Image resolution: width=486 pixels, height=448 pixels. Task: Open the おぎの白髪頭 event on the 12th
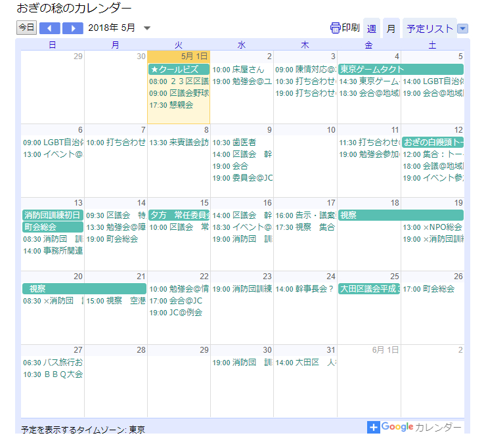point(433,142)
